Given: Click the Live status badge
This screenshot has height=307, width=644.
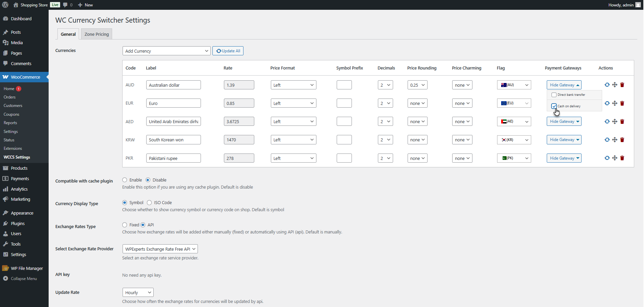Looking at the screenshot, I should pos(55,5).
